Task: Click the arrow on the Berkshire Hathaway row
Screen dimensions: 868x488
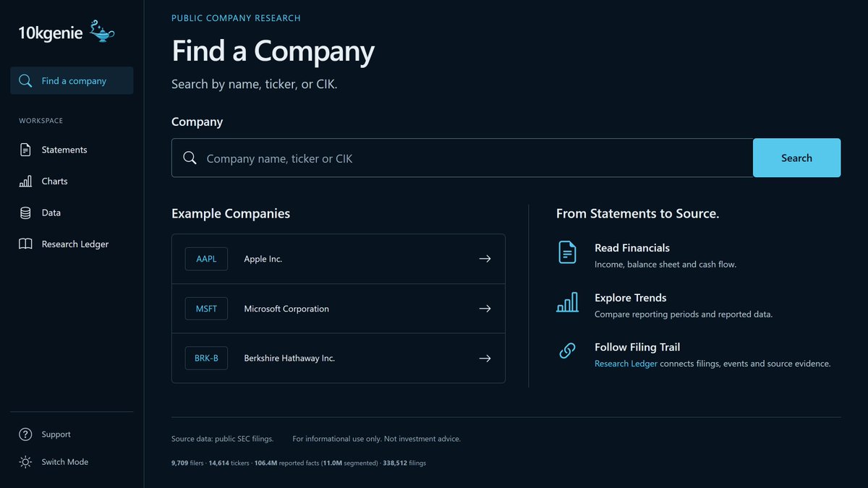Action: (485, 359)
